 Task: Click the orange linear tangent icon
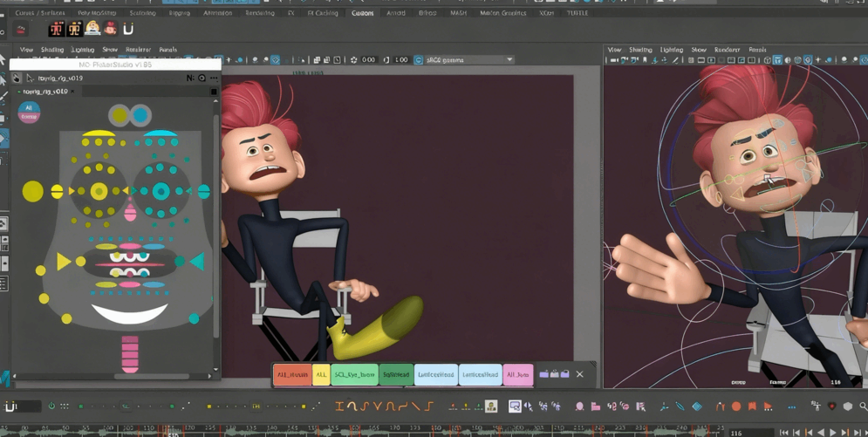point(415,406)
